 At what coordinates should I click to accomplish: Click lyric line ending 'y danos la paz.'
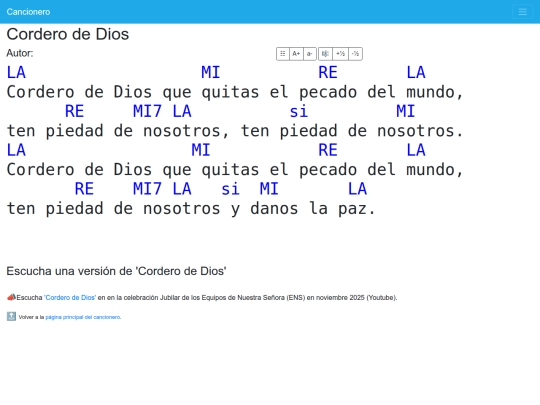(x=191, y=209)
